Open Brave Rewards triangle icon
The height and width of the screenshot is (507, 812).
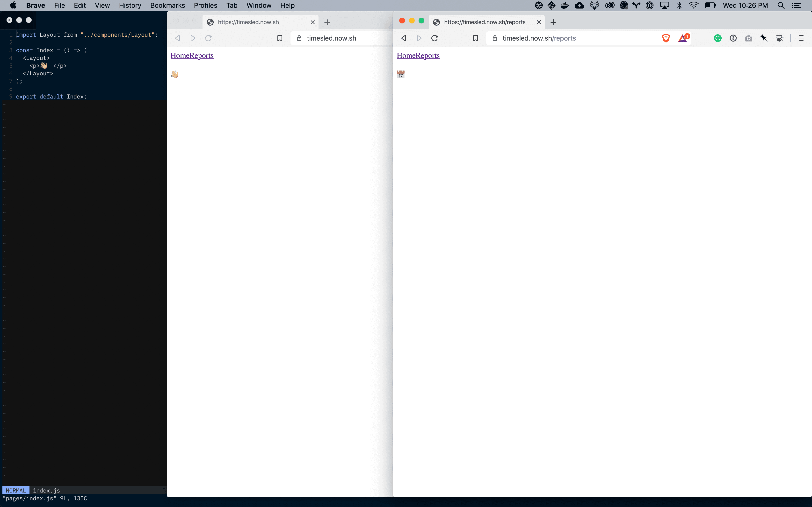(x=683, y=38)
